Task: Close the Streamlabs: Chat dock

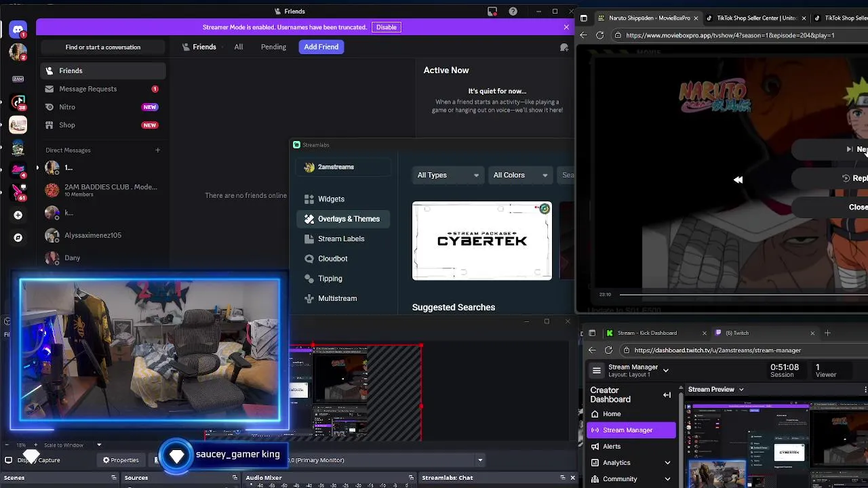Action: [572, 478]
